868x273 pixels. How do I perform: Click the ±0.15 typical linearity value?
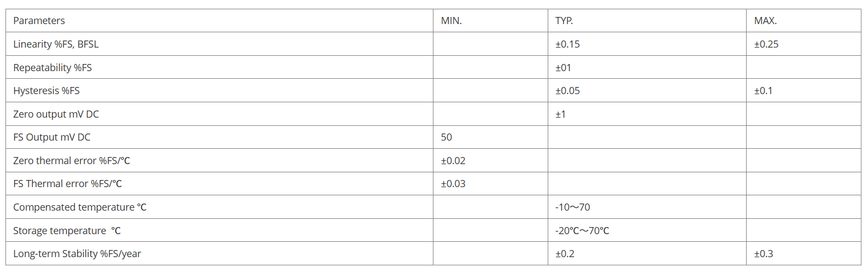coord(567,44)
